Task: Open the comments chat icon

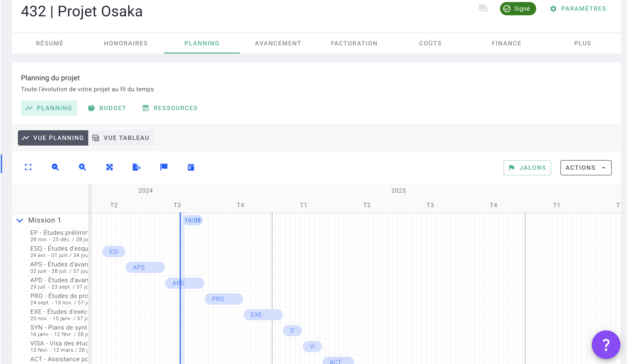Action: click(483, 9)
